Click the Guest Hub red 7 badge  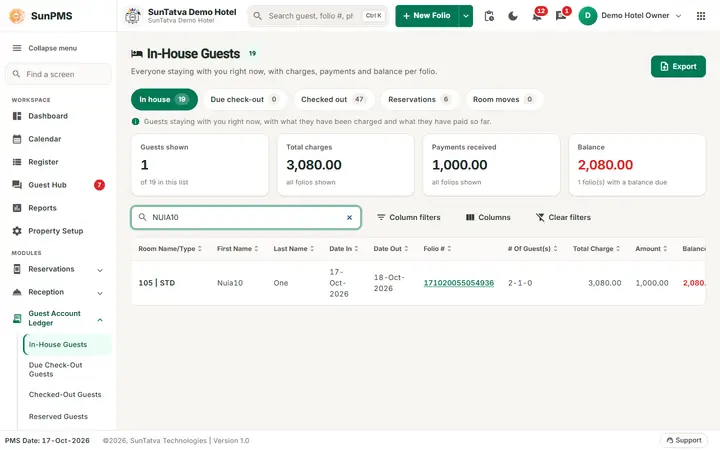pos(99,185)
